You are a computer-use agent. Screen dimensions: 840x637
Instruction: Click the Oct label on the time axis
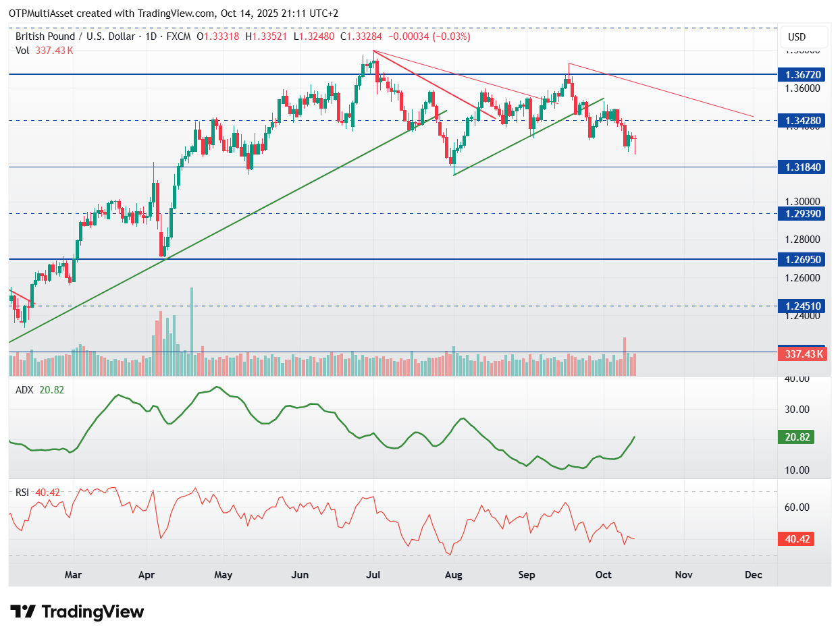(604, 575)
